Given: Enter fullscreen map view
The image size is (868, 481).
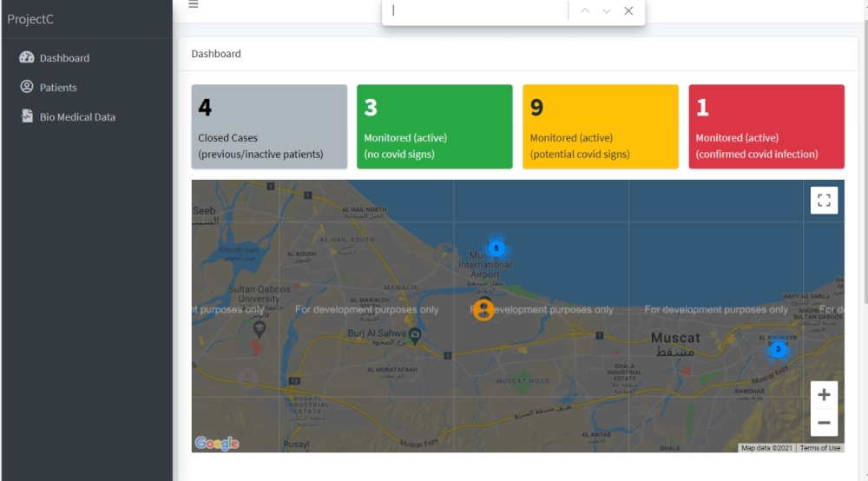Looking at the screenshot, I should pos(824,201).
